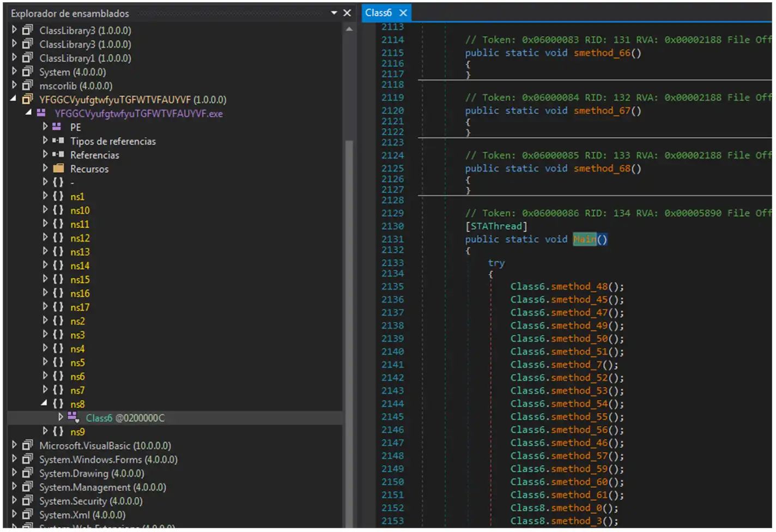The height and width of the screenshot is (532, 776).
Task: Click the ns17 namespace braces icon
Action: point(58,307)
